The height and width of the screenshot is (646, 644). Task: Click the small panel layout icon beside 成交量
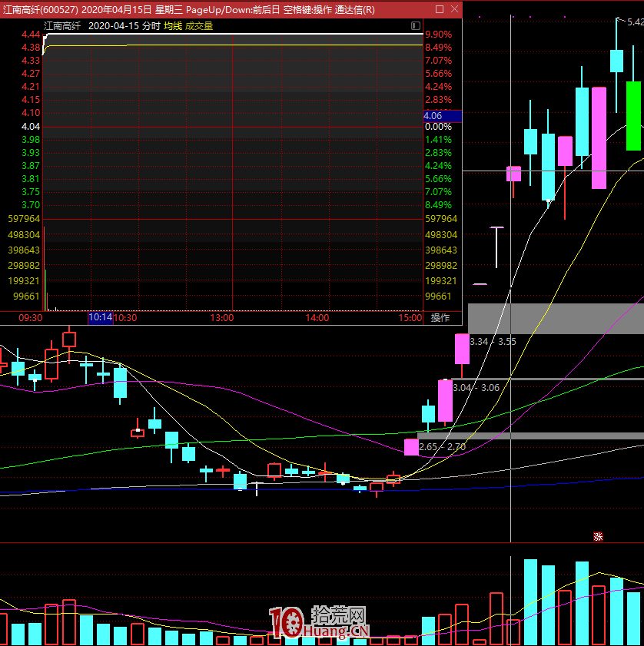416,26
